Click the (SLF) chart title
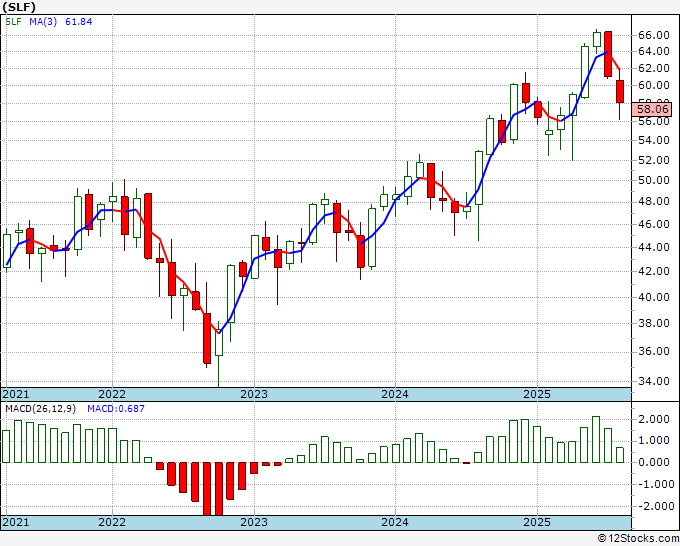The image size is (680, 546). point(19,7)
